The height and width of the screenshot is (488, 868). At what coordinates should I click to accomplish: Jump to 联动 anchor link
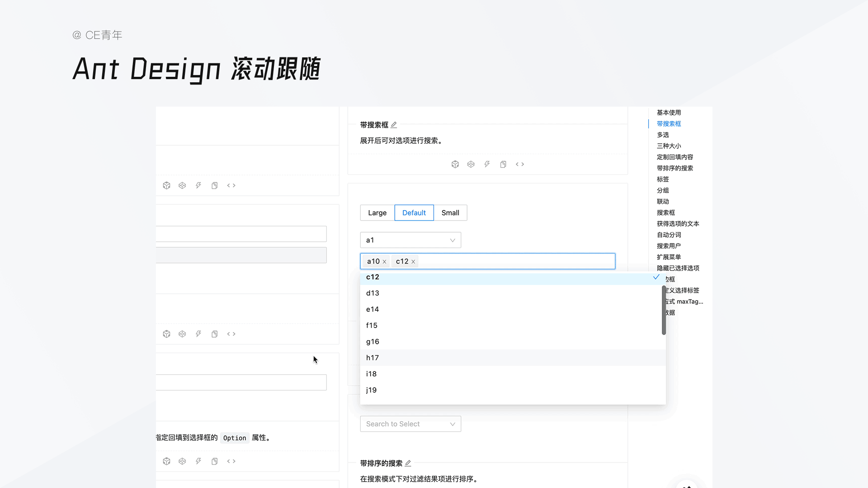tap(663, 202)
